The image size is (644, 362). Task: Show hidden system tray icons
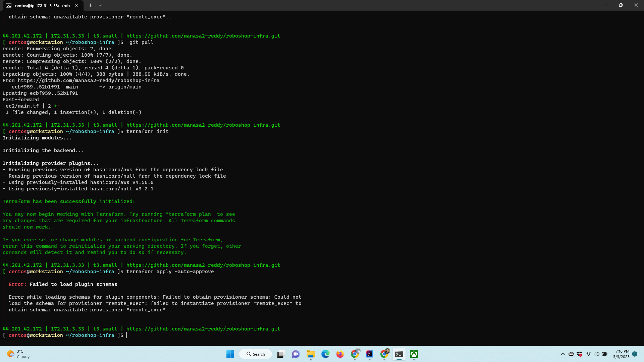563,354
